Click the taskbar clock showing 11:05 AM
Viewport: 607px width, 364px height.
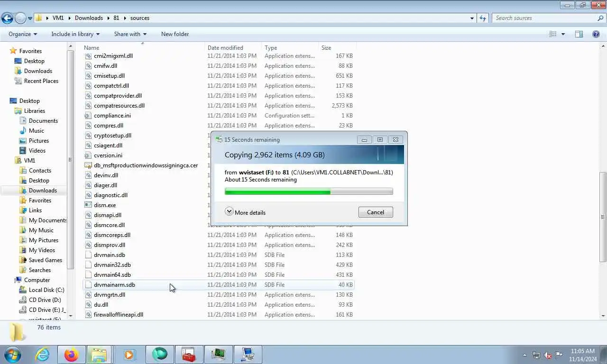[x=583, y=351]
